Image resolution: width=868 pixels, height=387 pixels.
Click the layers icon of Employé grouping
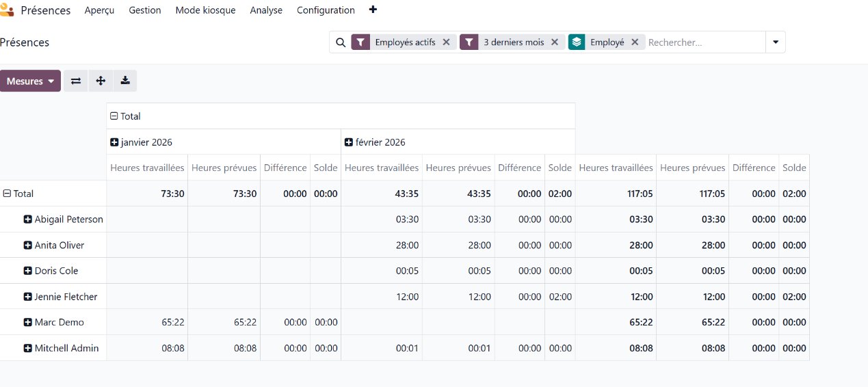point(577,42)
